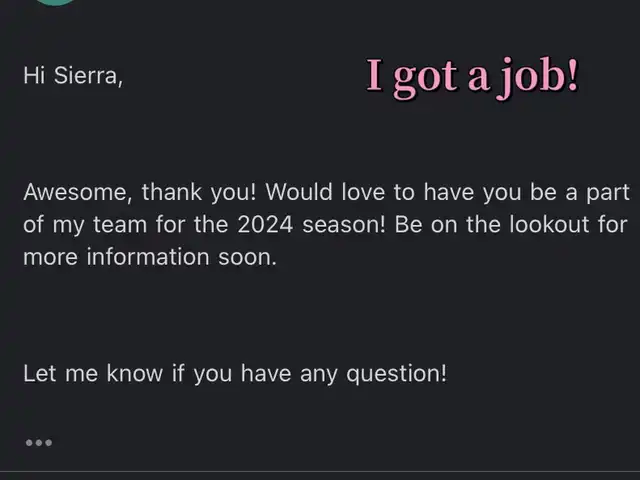Click the word "part" ending first line

pos(608,193)
